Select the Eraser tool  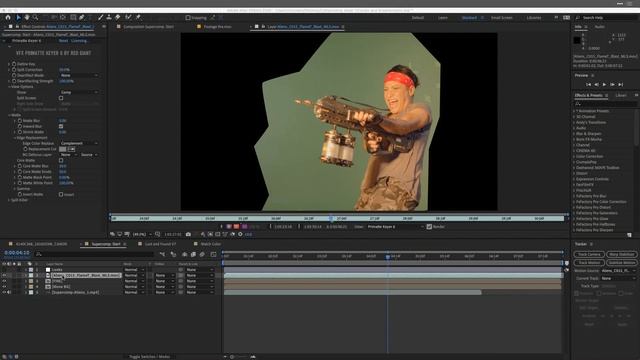coord(118,18)
